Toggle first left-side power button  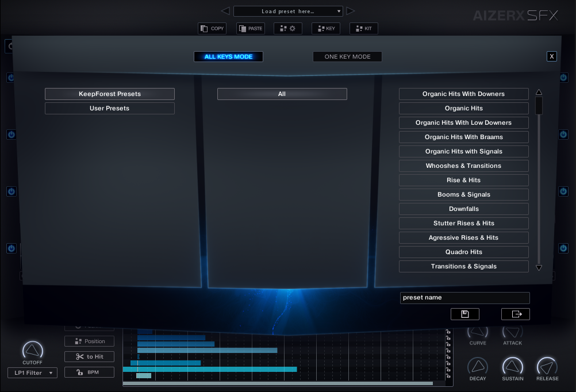(x=11, y=78)
